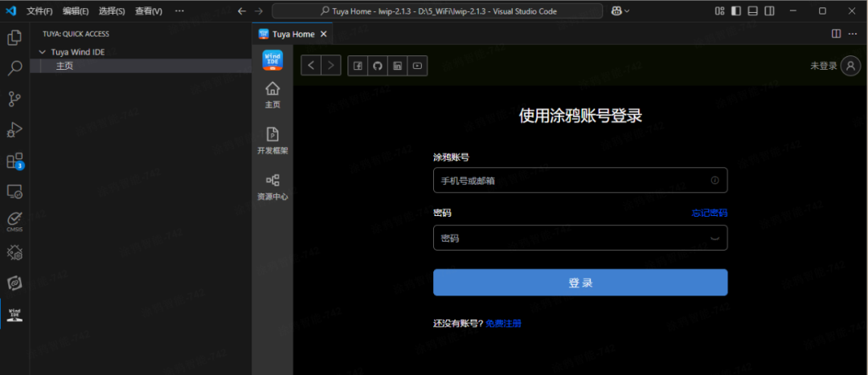The height and width of the screenshot is (375, 868).
Task: Split the editor to the right
Action: [837, 34]
